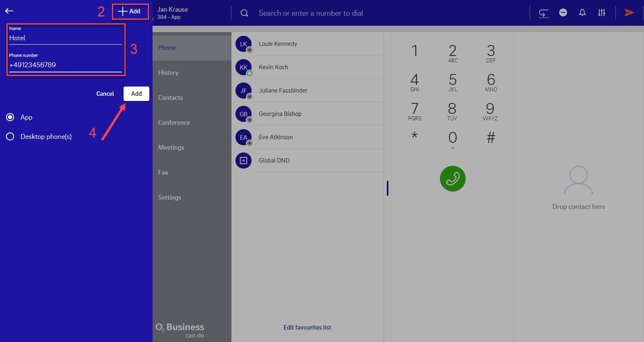Select the Desktop phone(s) radio option
The height and width of the screenshot is (342, 644).
(x=10, y=137)
